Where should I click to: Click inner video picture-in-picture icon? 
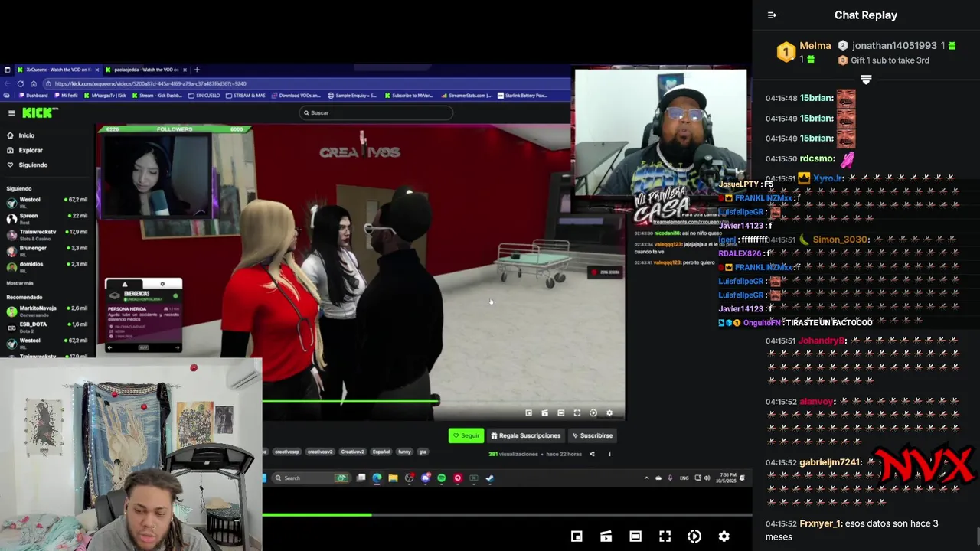click(528, 413)
